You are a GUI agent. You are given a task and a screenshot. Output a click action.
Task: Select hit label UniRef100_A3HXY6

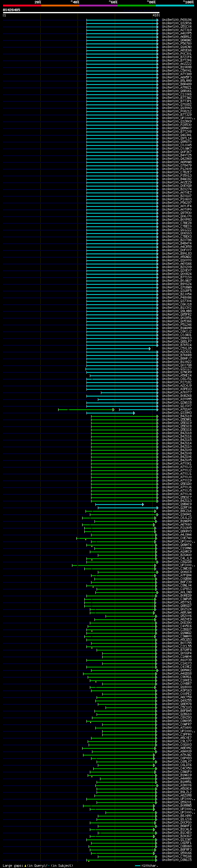pos(176,785)
